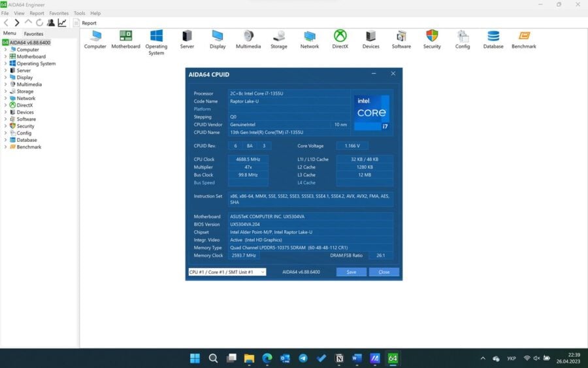Open the File menu
The width and height of the screenshot is (588, 368).
tap(5, 13)
